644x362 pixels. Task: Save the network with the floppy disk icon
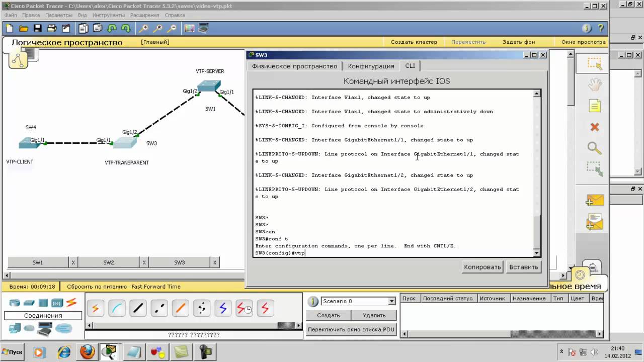[37, 28]
